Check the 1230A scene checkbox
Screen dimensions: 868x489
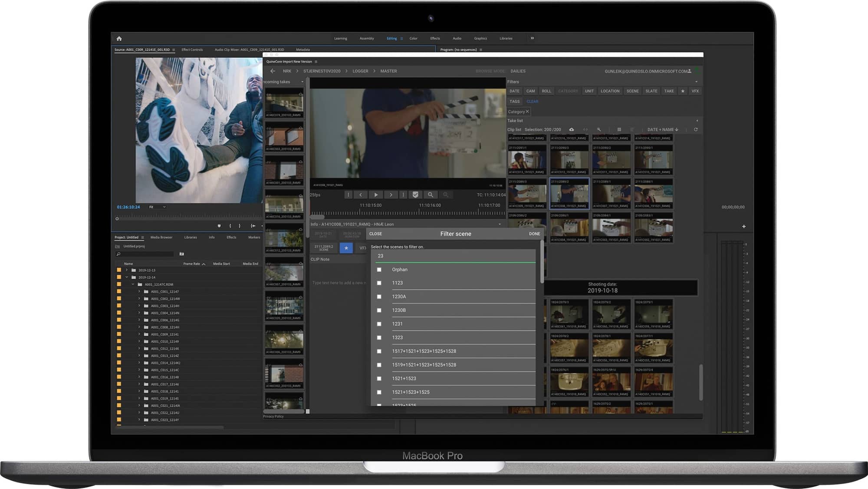[379, 297]
